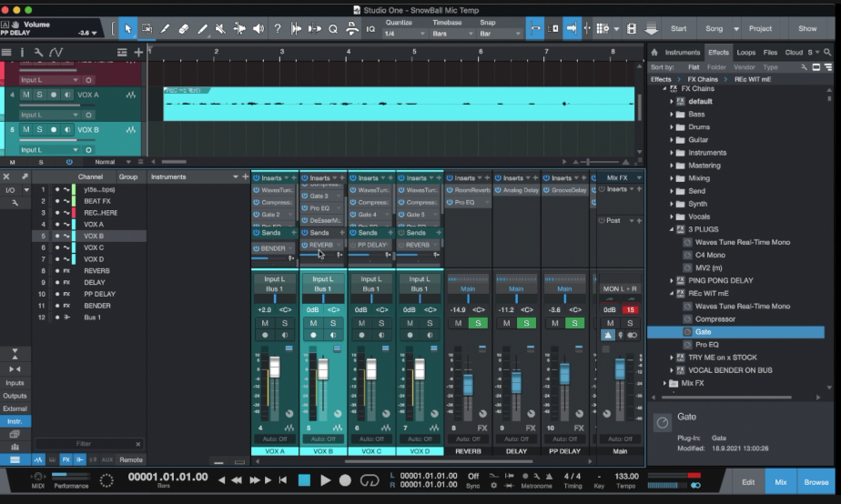Mute the Main output channel
The image size is (841, 504).
(611, 323)
